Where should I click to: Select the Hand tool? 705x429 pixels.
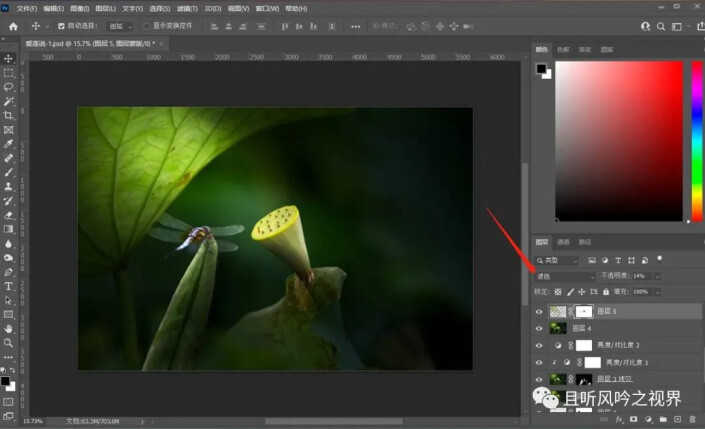tap(9, 328)
